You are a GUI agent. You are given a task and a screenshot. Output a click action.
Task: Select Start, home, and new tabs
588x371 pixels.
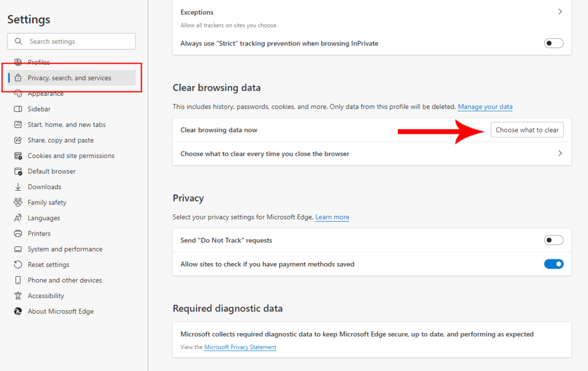tap(67, 125)
